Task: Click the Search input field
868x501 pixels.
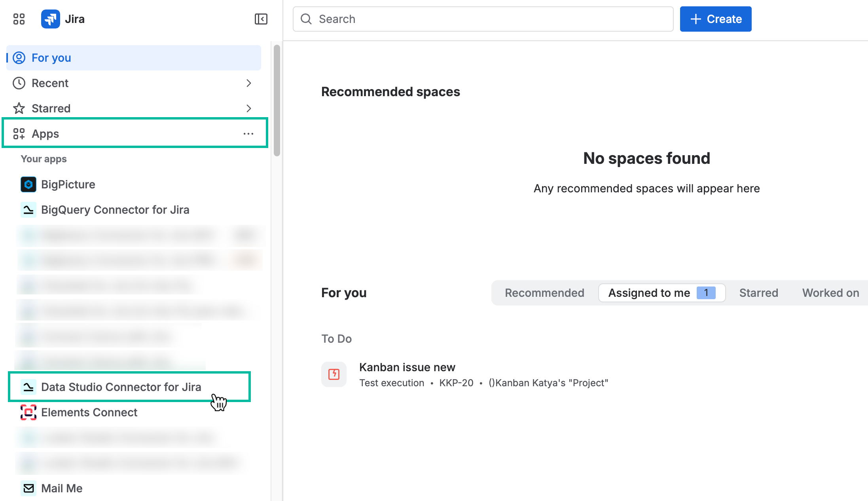Action: pyautogui.click(x=483, y=19)
